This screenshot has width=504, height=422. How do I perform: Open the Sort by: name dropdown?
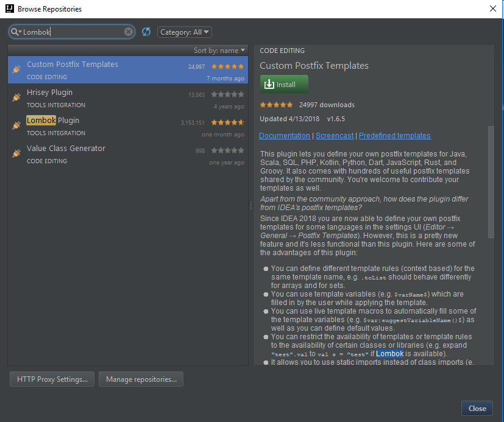click(219, 51)
